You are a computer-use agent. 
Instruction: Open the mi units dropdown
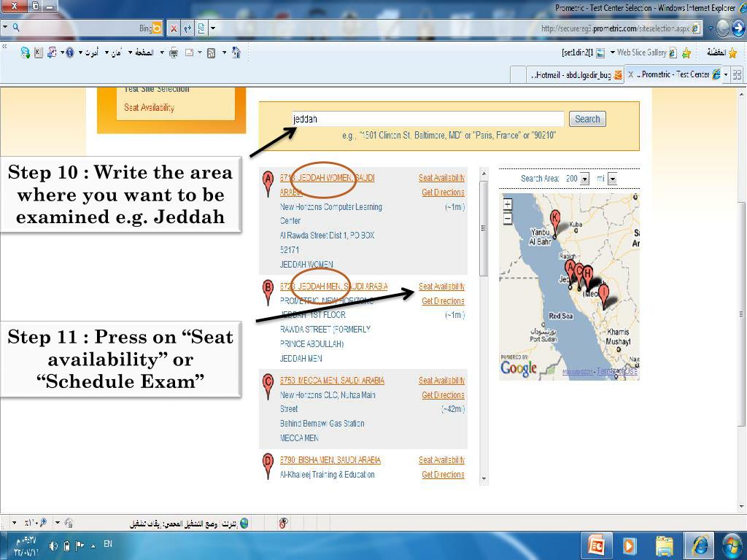613,179
